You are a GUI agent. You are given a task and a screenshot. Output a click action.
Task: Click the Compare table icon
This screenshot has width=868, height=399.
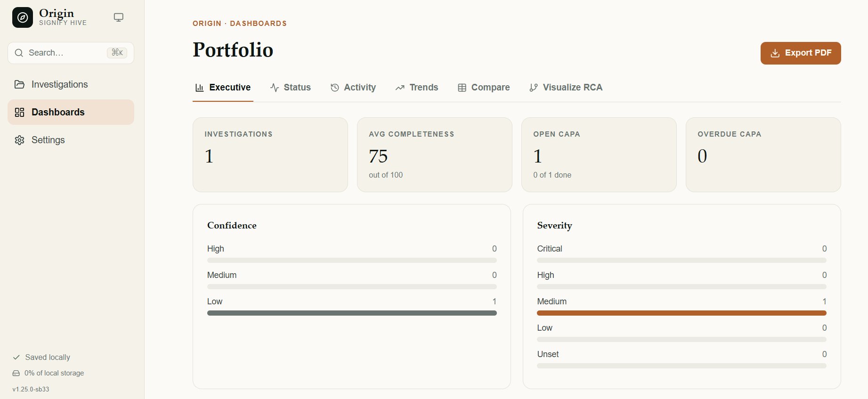[x=462, y=88]
